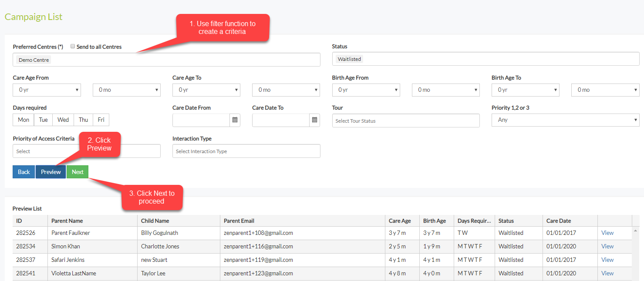Viewport: 644px width, 281px height.
Task: Open the Birth Age From months dropdown
Action: (x=446, y=90)
